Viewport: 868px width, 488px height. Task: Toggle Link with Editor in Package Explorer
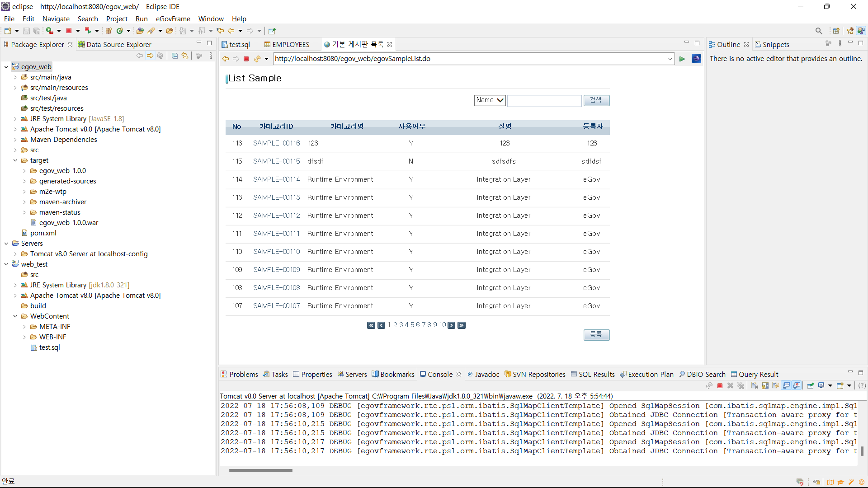pyautogui.click(x=185, y=56)
